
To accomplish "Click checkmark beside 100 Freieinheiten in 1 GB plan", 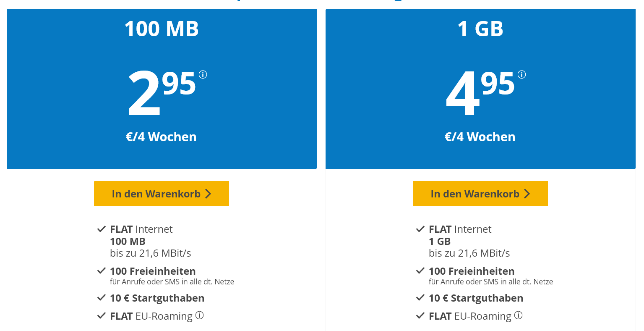I will pyautogui.click(x=420, y=271).
